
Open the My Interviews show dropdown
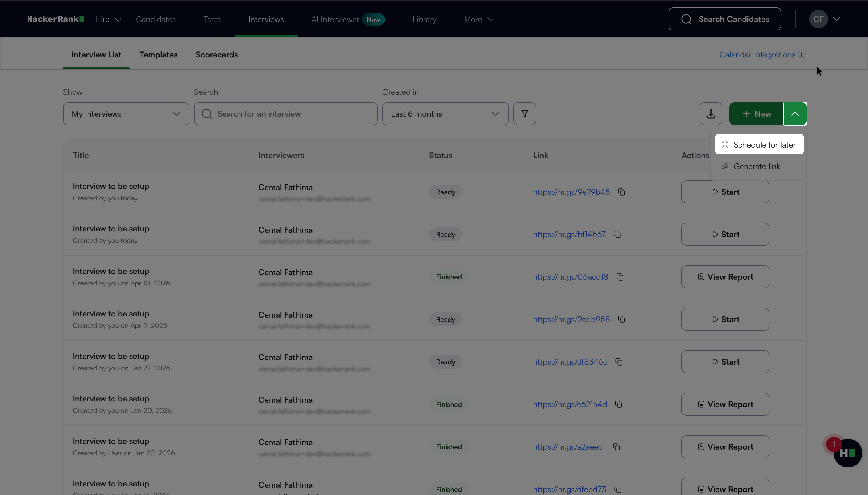[x=126, y=113]
